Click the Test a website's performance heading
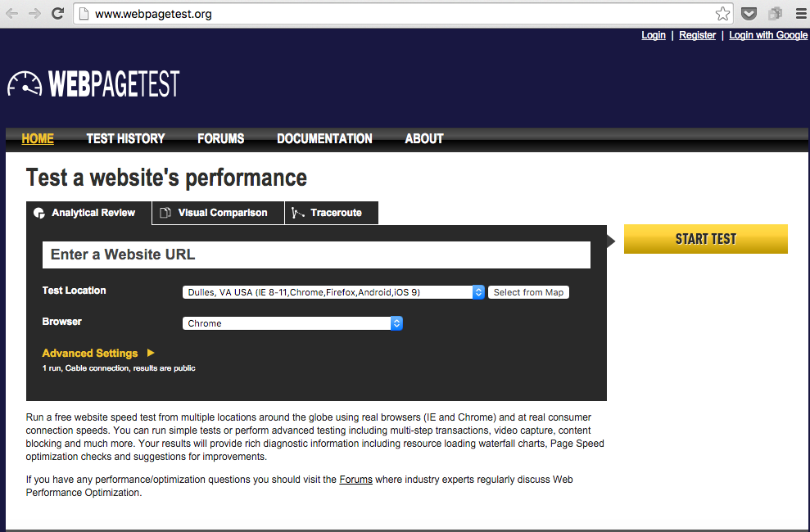Image resolution: width=810 pixels, height=532 pixels. [166, 178]
